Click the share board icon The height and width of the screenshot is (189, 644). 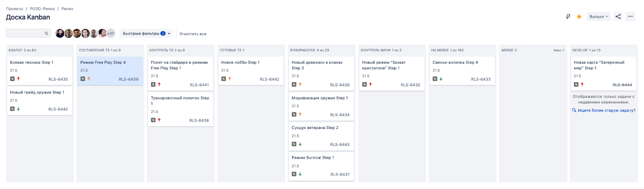pyautogui.click(x=618, y=17)
